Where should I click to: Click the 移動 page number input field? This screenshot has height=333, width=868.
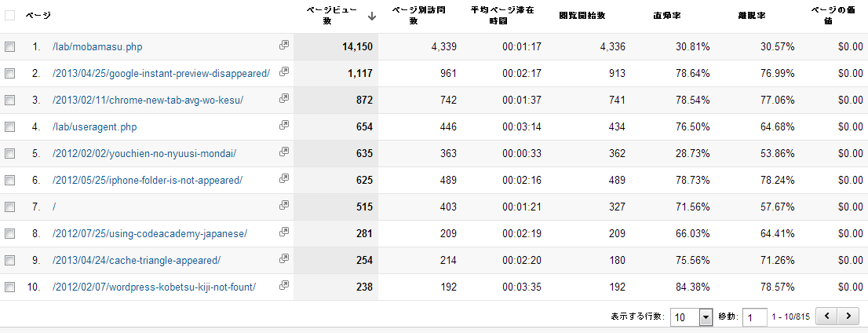pyautogui.click(x=754, y=317)
